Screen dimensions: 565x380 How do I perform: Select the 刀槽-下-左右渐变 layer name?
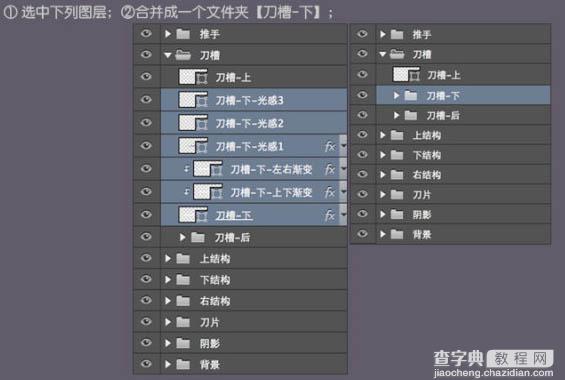[271, 169]
